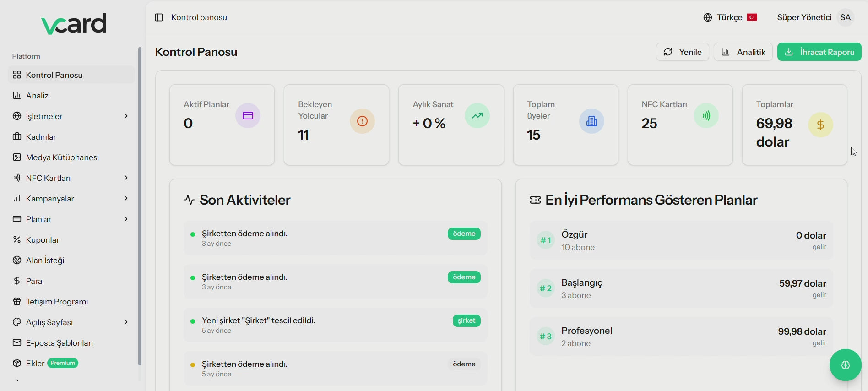Click the Aylık Sanat trend icon

[x=477, y=116]
